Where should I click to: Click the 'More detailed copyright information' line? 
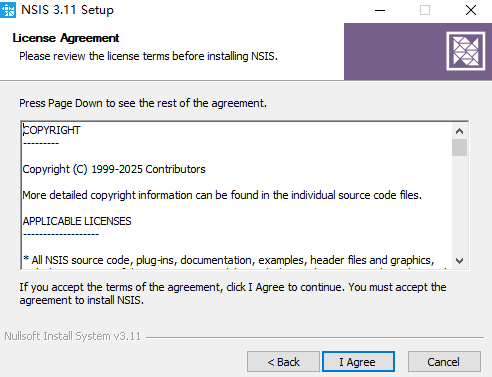[222, 195]
